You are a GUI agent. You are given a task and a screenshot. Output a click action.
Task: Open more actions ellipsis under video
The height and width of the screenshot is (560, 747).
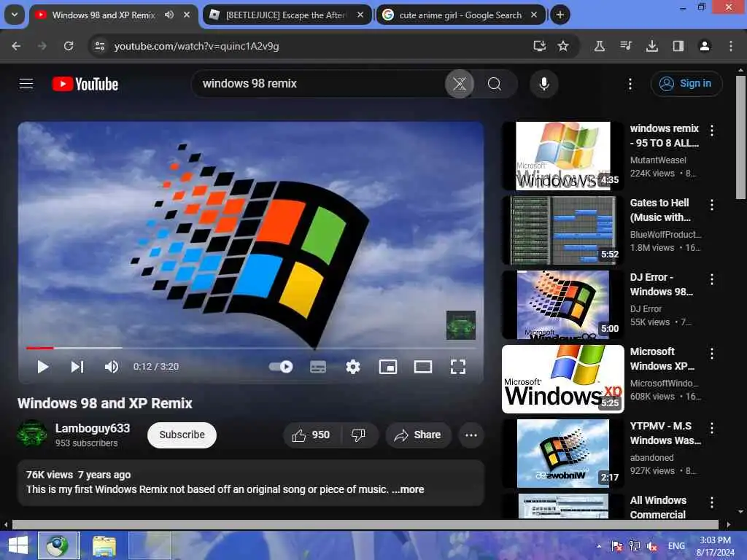471,435
